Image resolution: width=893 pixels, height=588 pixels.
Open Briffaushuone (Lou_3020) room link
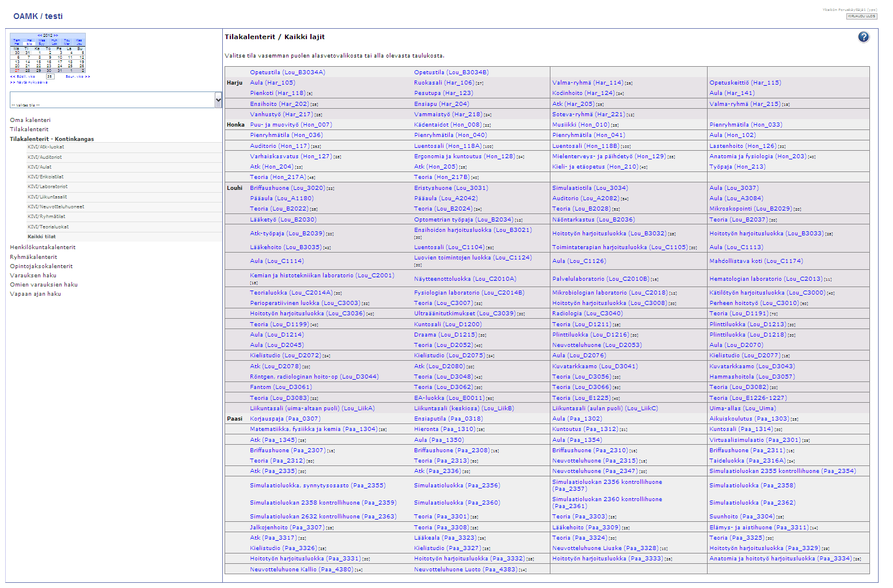tap(287, 188)
